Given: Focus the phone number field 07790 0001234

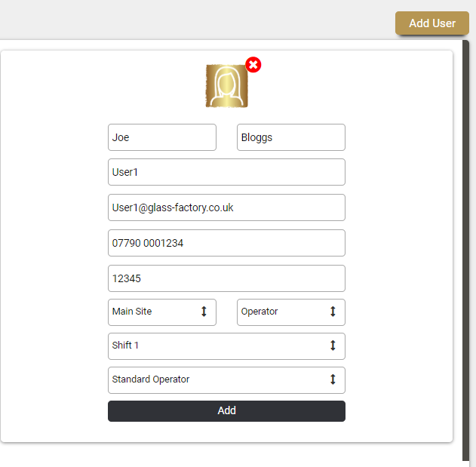Looking at the screenshot, I should 226,243.
